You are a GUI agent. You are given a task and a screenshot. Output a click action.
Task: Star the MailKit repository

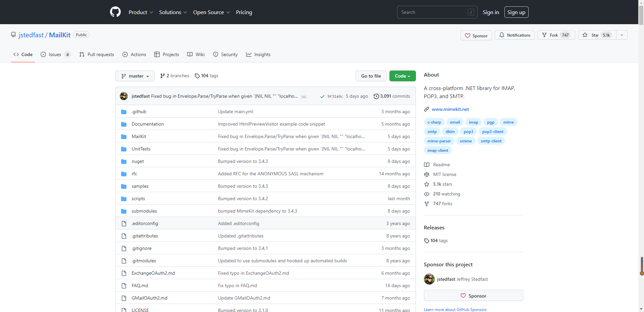coord(597,35)
